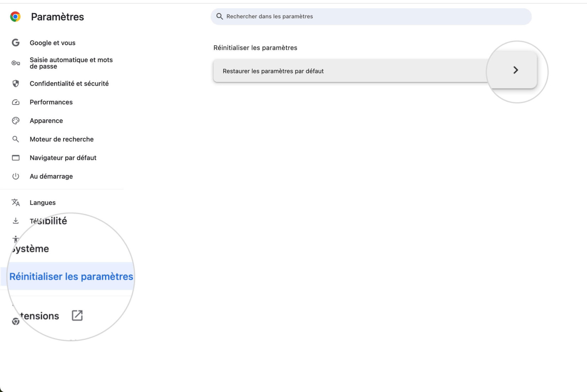Open the Système section
Viewport: 587px width, 392px height.
click(x=30, y=249)
